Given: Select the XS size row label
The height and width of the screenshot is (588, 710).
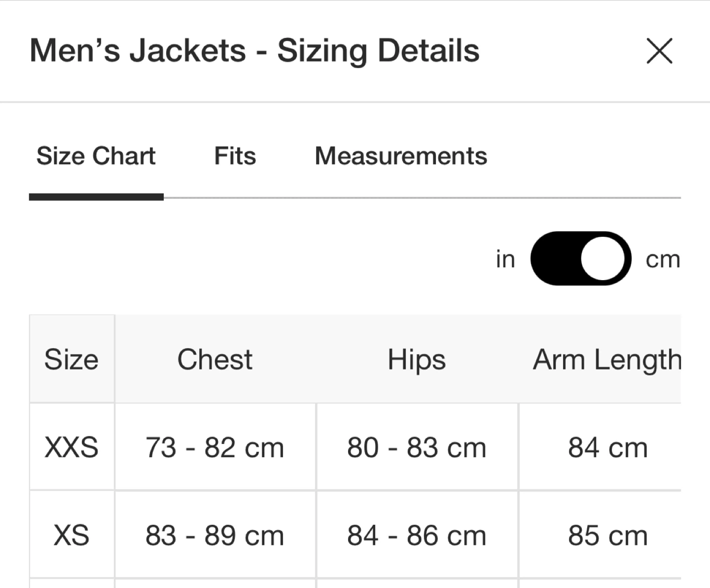Looking at the screenshot, I should tap(71, 535).
